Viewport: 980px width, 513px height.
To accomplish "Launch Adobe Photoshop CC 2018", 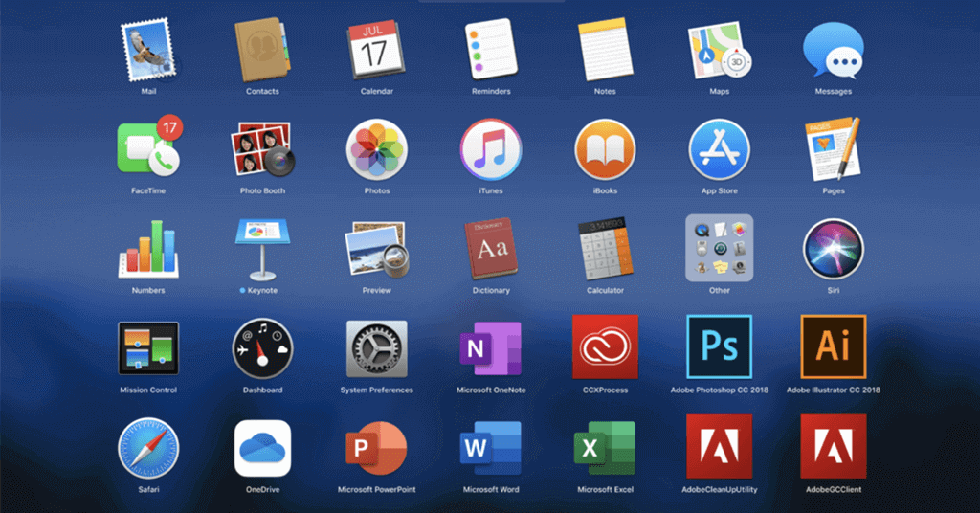I will click(x=720, y=346).
